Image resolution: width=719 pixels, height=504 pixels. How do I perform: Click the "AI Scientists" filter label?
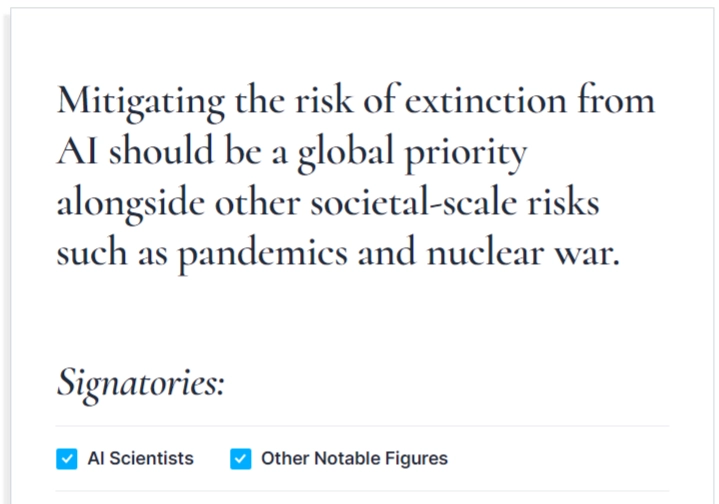[141, 459]
